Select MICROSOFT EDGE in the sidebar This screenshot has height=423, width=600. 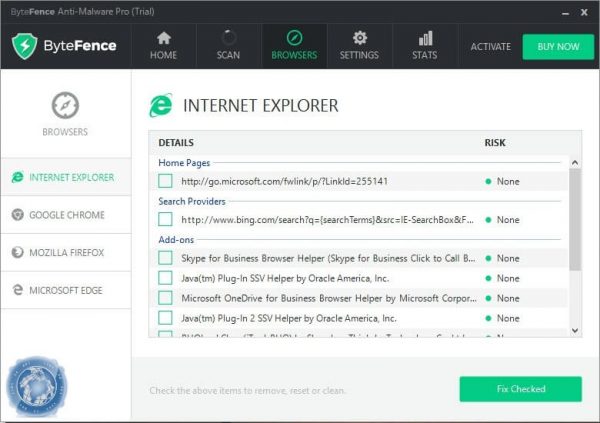click(x=66, y=291)
